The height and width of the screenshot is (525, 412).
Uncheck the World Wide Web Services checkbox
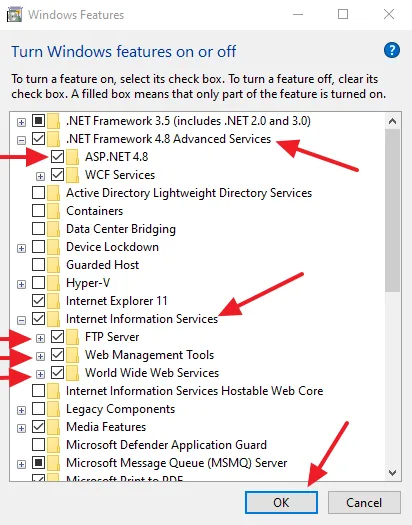[x=58, y=373]
